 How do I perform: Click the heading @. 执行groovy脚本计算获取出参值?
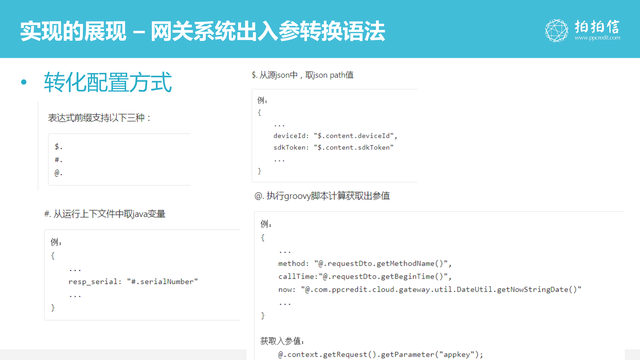click(322, 196)
